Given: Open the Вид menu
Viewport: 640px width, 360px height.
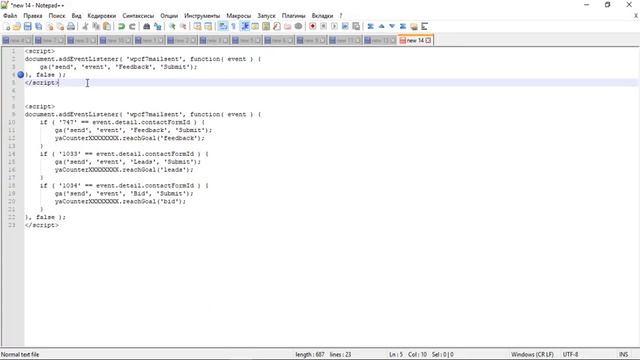Looking at the screenshot, I should [x=76, y=16].
